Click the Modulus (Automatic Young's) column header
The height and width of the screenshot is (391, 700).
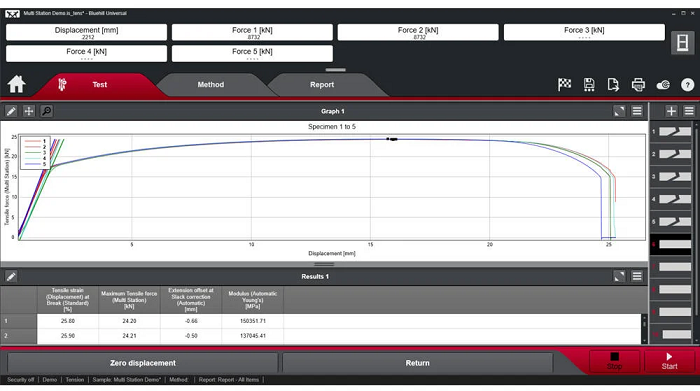253,300
